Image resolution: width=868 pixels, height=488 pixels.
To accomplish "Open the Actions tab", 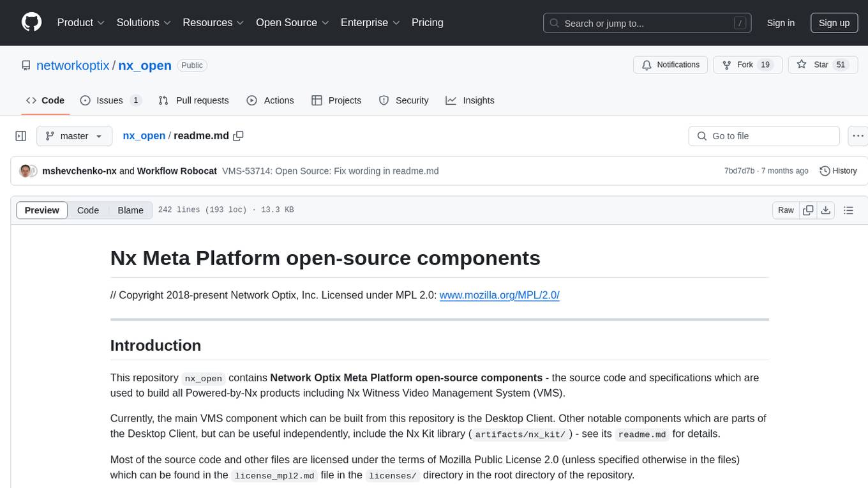I will pos(270,100).
